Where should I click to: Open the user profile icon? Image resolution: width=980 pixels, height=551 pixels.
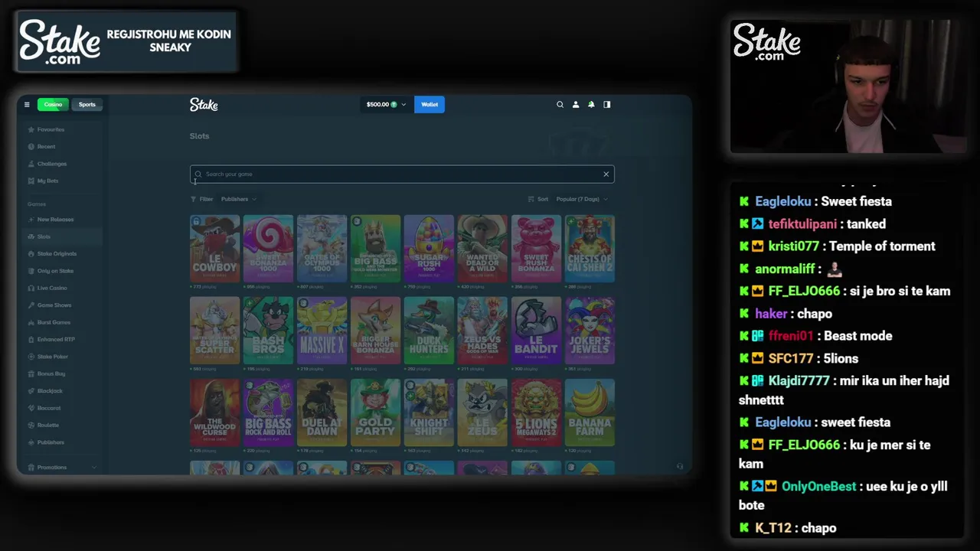pos(576,105)
